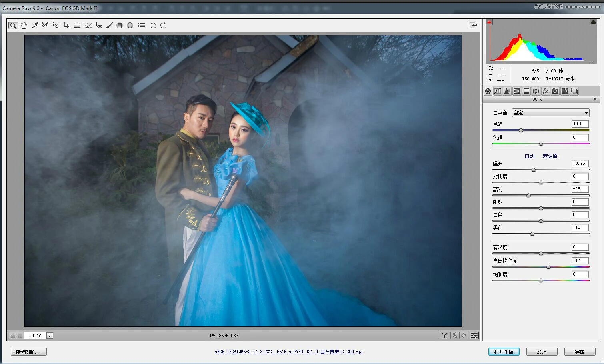The image size is (604, 364).
Task: Click the 打开图像 button
Action: click(504, 352)
